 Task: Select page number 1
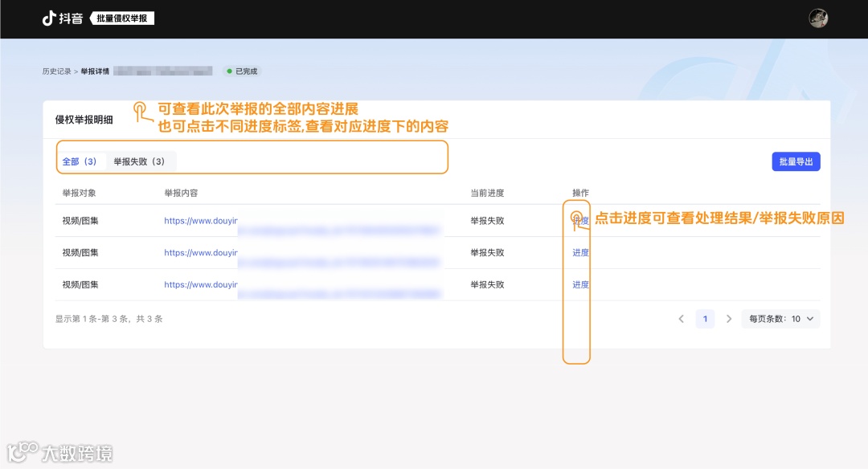705,319
